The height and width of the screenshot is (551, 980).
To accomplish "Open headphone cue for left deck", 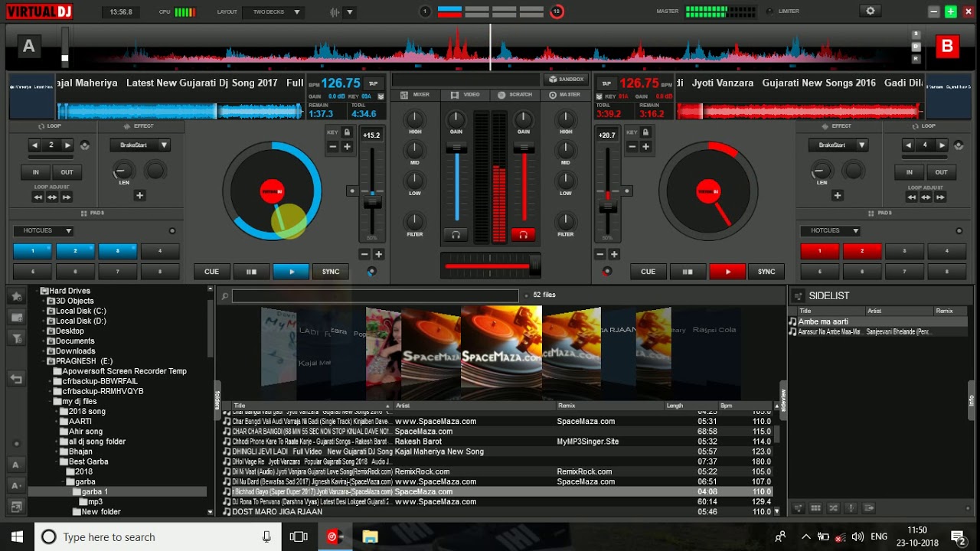I will point(456,235).
